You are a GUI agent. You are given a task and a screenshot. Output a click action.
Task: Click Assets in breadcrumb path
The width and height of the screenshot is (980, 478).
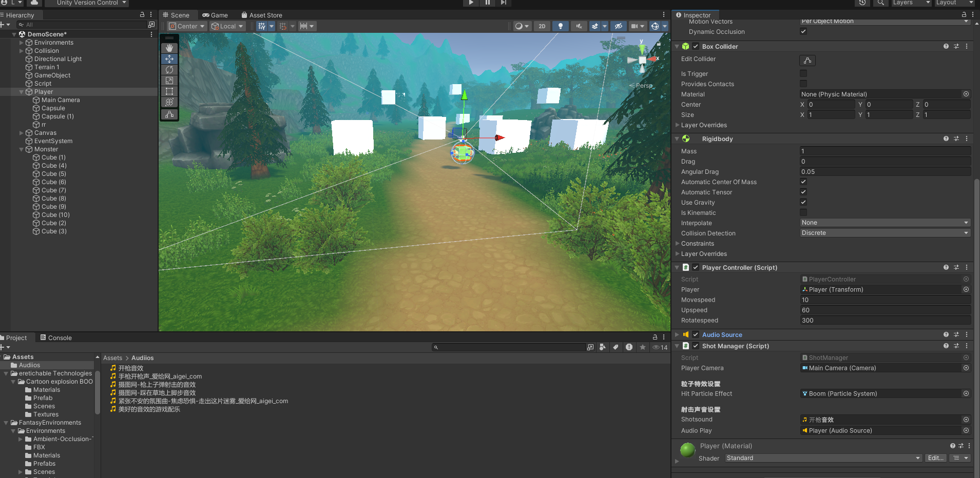coord(112,358)
